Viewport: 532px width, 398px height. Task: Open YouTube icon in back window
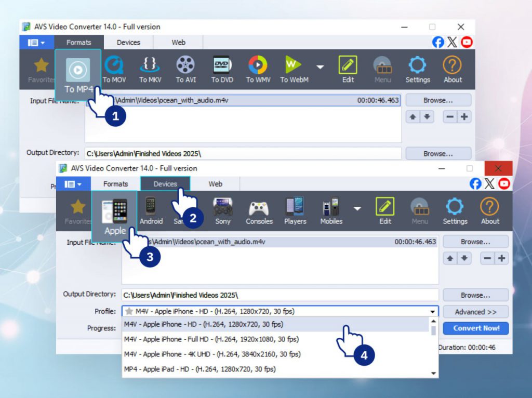click(467, 42)
